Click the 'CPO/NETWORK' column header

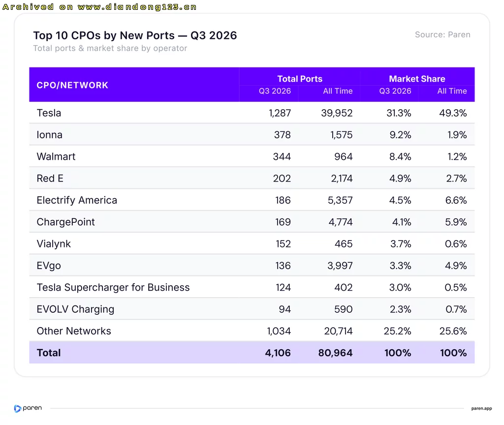[x=72, y=85]
